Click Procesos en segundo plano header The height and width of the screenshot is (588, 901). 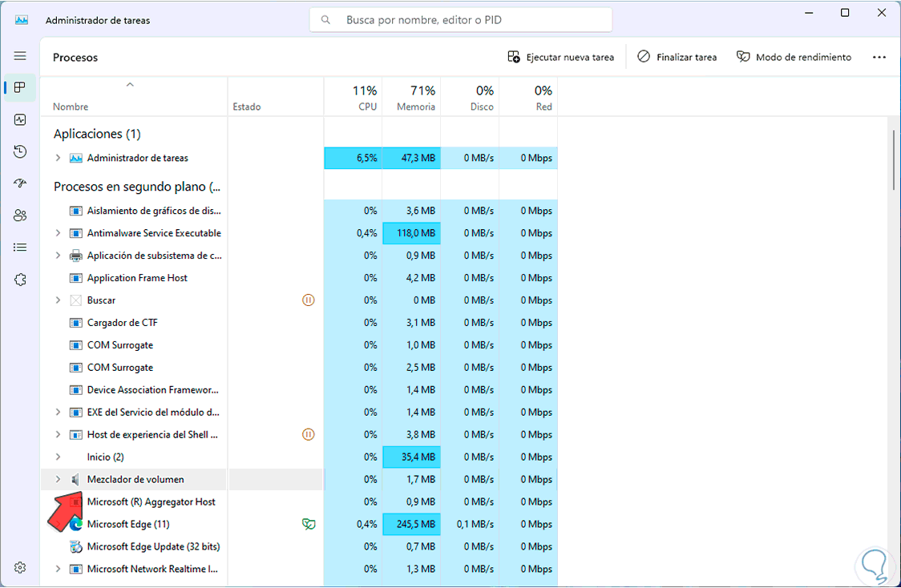click(137, 187)
